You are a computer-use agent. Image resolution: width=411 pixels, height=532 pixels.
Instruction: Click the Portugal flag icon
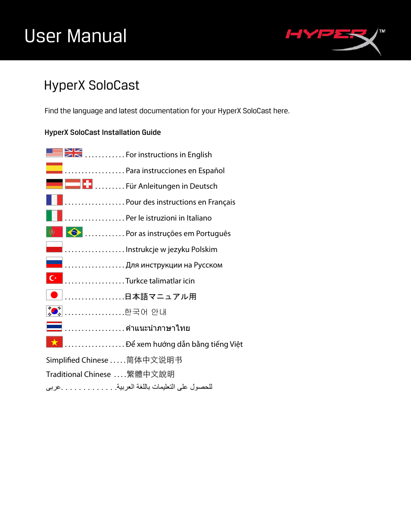pyautogui.click(x=54, y=232)
